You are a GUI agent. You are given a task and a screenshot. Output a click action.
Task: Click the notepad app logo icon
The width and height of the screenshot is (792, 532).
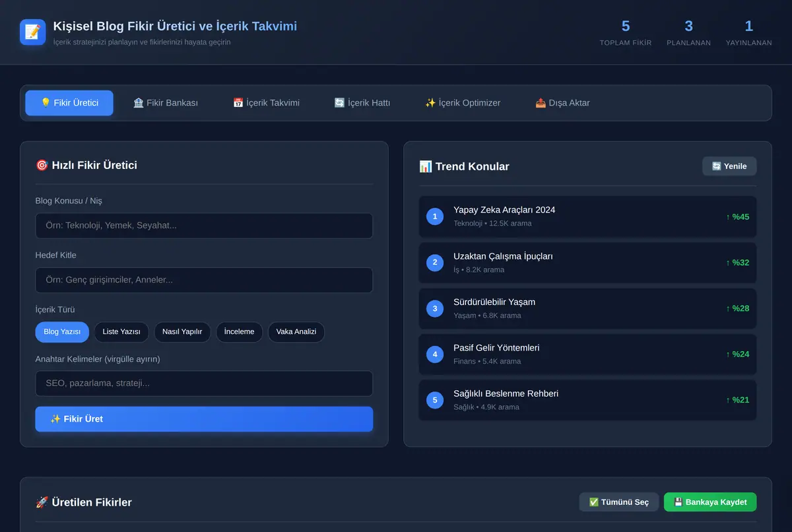coord(33,32)
